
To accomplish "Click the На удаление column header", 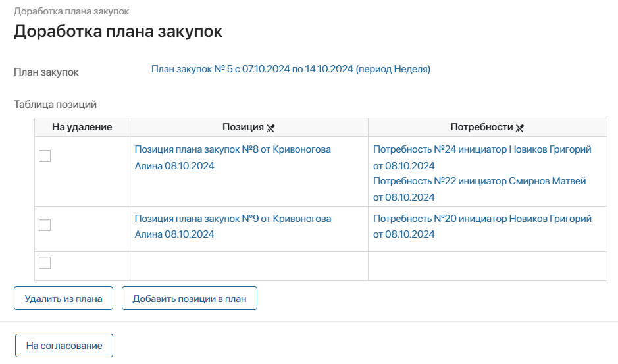I will [x=82, y=127].
